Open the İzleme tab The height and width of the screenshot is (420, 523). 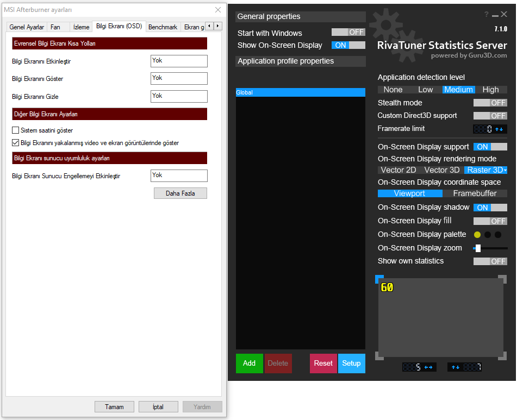[81, 27]
